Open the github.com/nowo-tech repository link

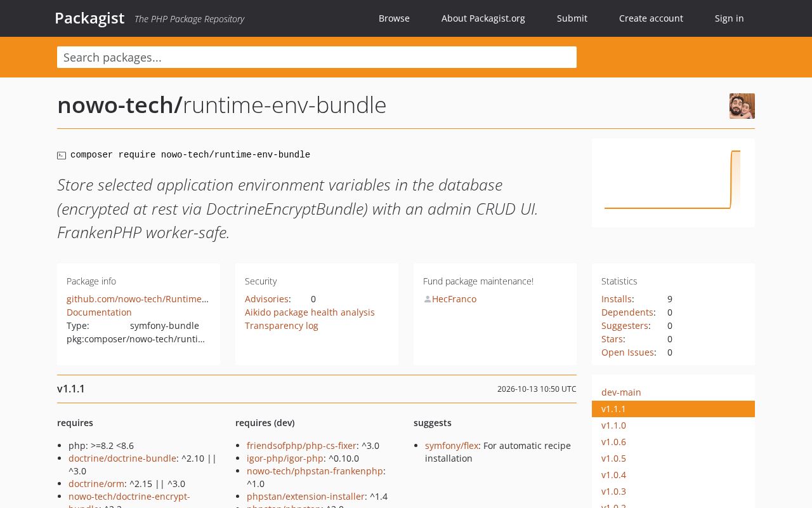tap(138, 299)
